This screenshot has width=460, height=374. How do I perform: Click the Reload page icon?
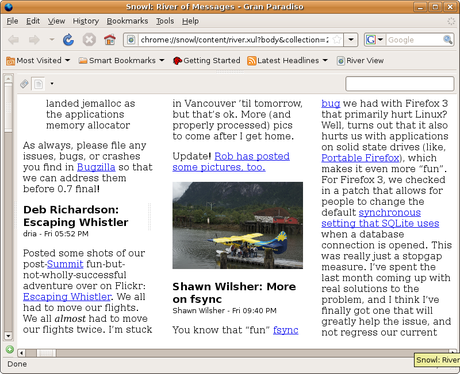click(68, 40)
